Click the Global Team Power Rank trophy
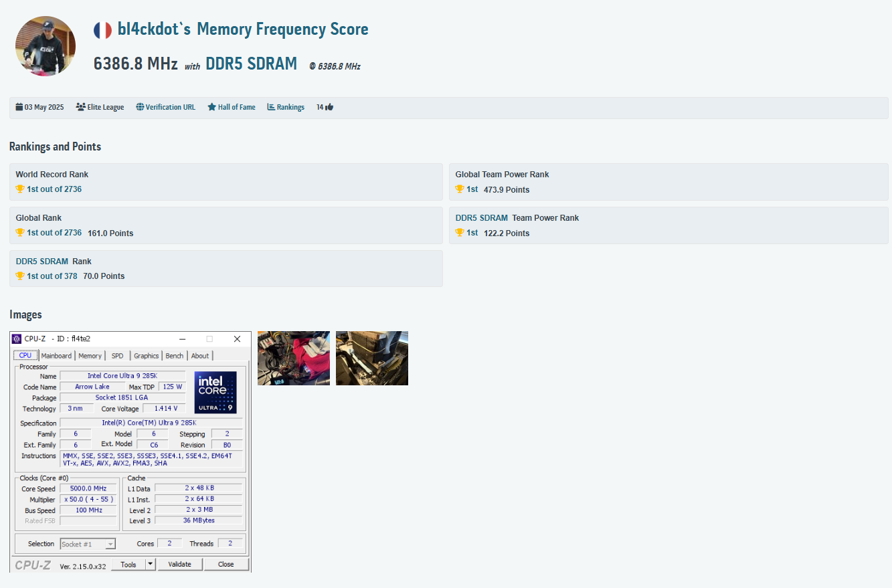Viewport: 892px width, 588px height. tap(460, 189)
